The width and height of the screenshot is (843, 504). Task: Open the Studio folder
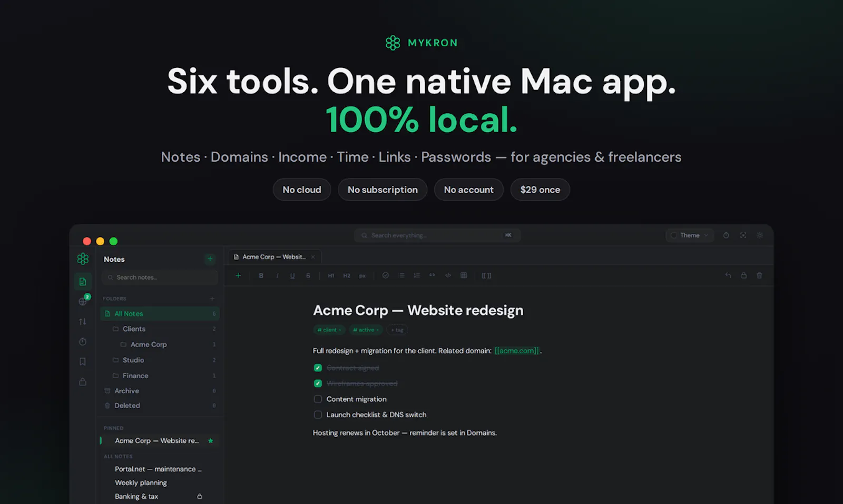click(x=160, y=360)
